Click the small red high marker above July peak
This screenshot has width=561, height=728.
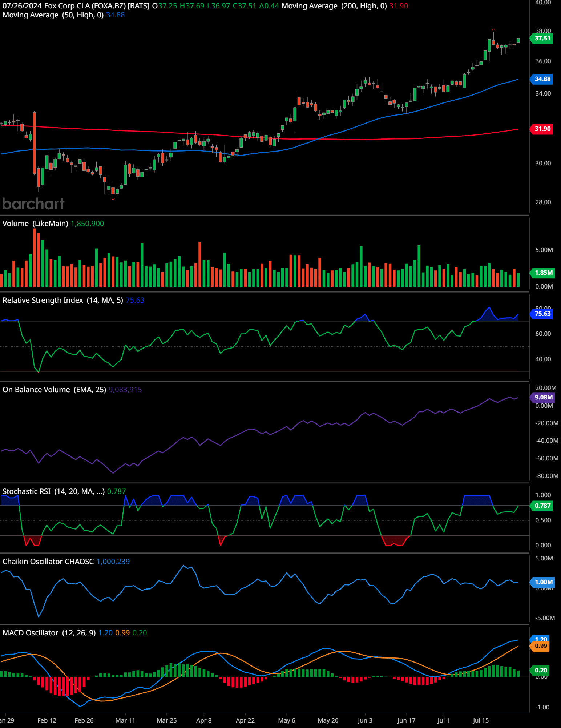coord(493,29)
